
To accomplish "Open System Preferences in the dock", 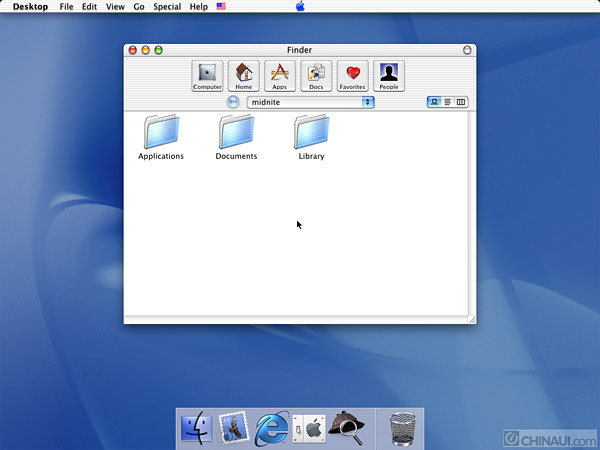I will tap(309, 428).
